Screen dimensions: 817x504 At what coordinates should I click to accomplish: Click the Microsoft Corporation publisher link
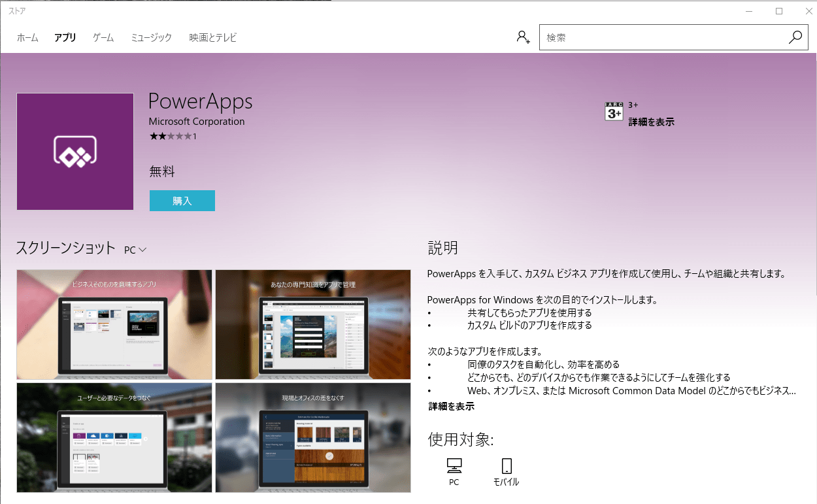(x=197, y=122)
